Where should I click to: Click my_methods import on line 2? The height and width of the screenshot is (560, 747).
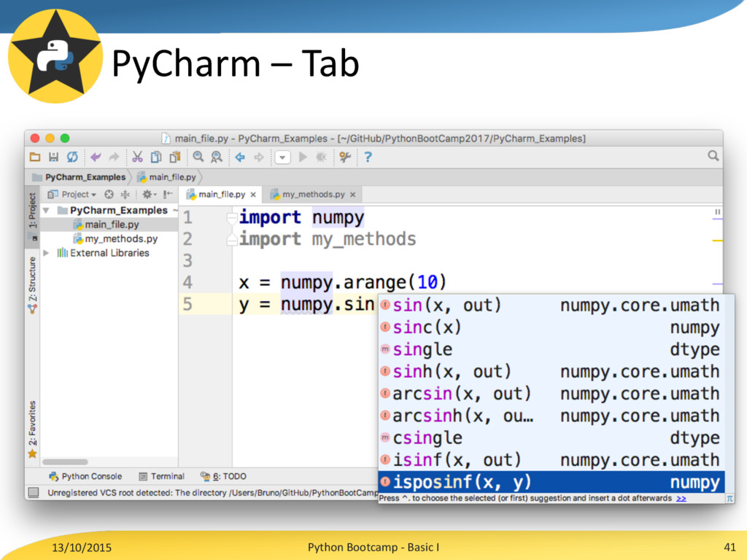coord(363,239)
